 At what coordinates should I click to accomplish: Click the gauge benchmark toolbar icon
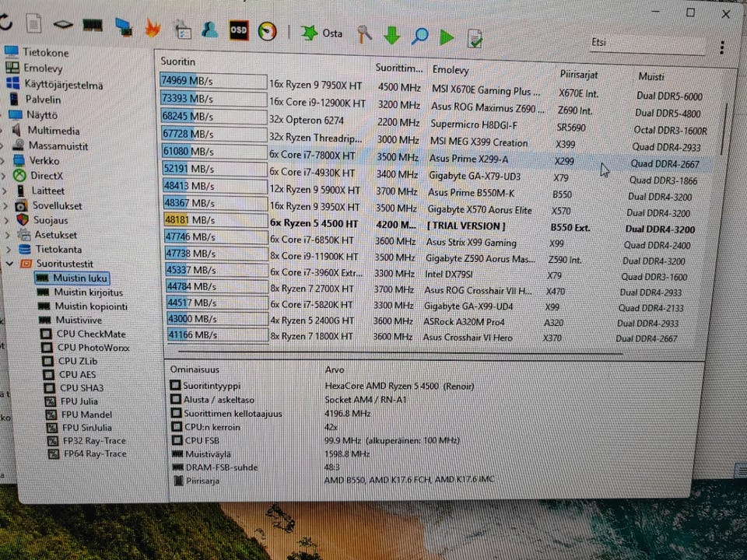(267, 31)
